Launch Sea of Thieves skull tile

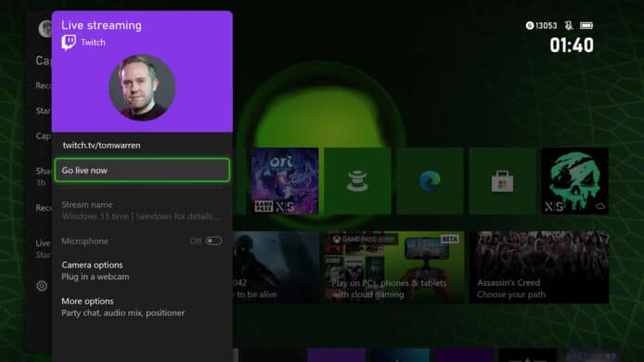[x=575, y=181]
